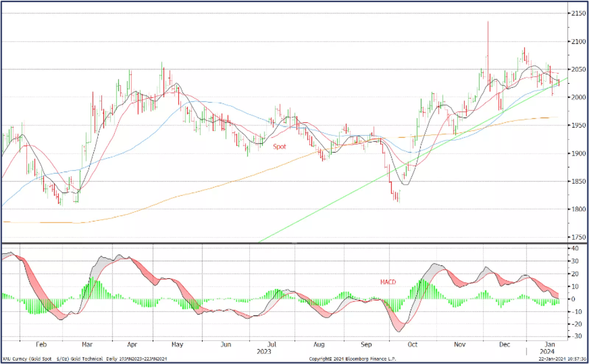Click the 'Mar' month label
The image size is (589, 364).
point(87,345)
